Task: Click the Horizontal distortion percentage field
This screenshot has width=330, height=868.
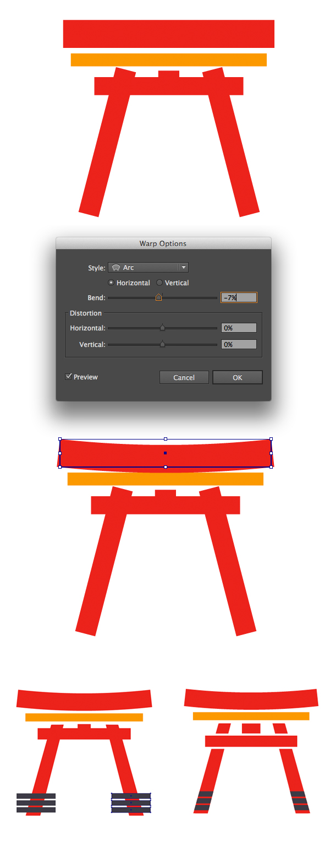Action: pyautogui.click(x=239, y=328)
